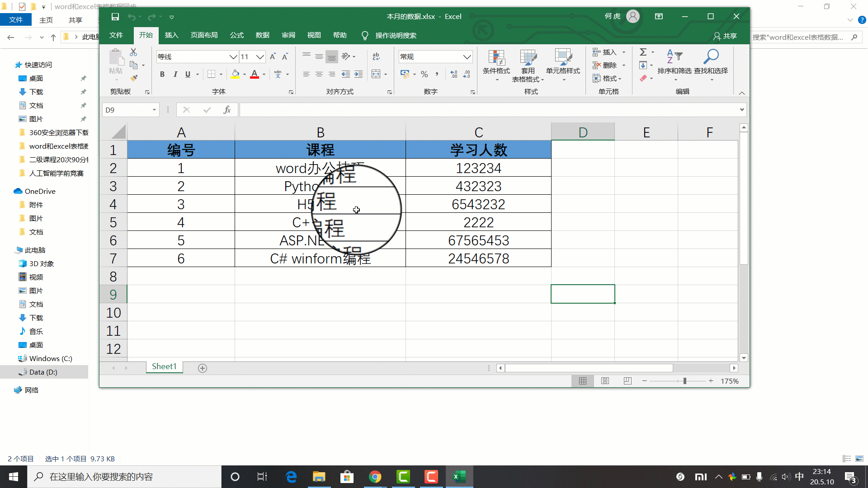Click the percent style icon
Screen dimensions: 868x488
click(x=424, y=74)
